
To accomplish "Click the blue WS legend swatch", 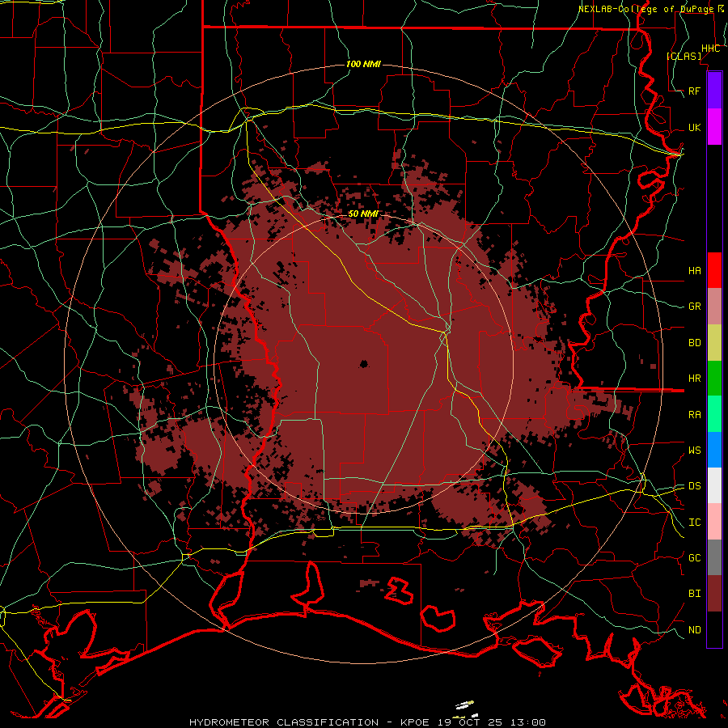I will click(x=714, y=450).
